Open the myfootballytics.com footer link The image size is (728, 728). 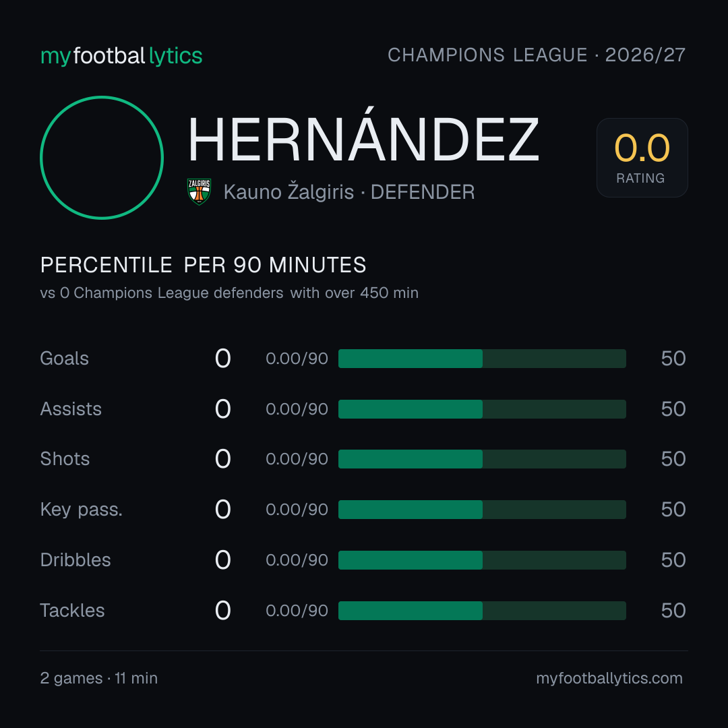pos(609,678)
